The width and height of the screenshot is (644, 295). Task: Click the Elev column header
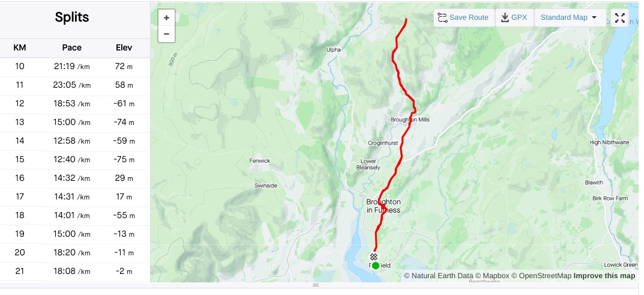[124, 47]
